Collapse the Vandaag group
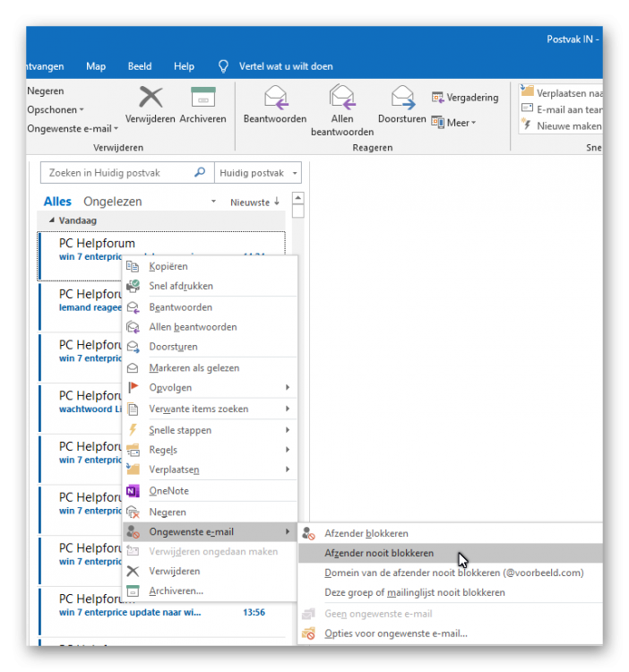 pyautogui.click(x=52, y=220)
